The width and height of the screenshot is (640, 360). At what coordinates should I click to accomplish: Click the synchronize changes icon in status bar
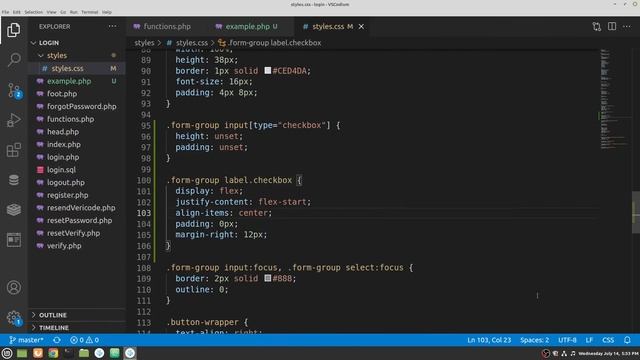57,340
